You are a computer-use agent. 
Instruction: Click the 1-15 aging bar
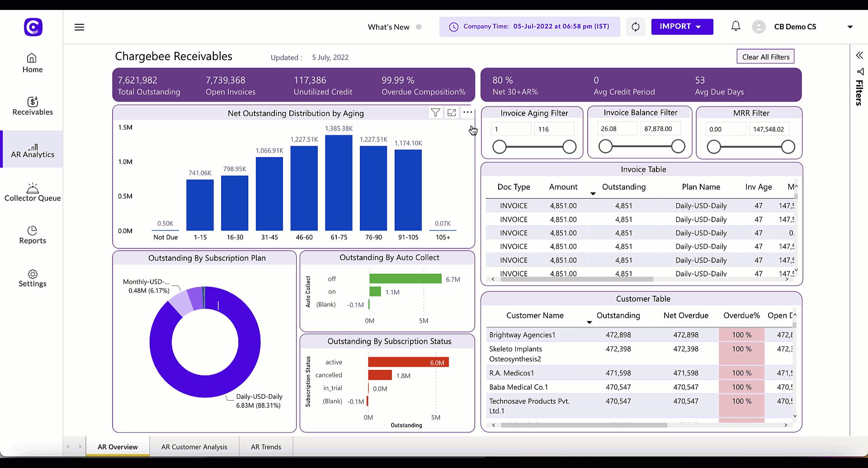coord(200,205)
